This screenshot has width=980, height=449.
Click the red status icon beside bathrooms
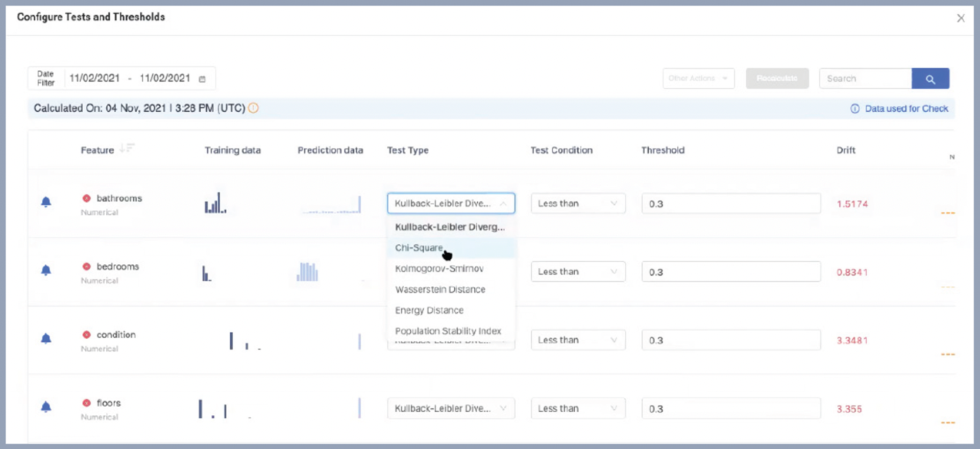86,198
